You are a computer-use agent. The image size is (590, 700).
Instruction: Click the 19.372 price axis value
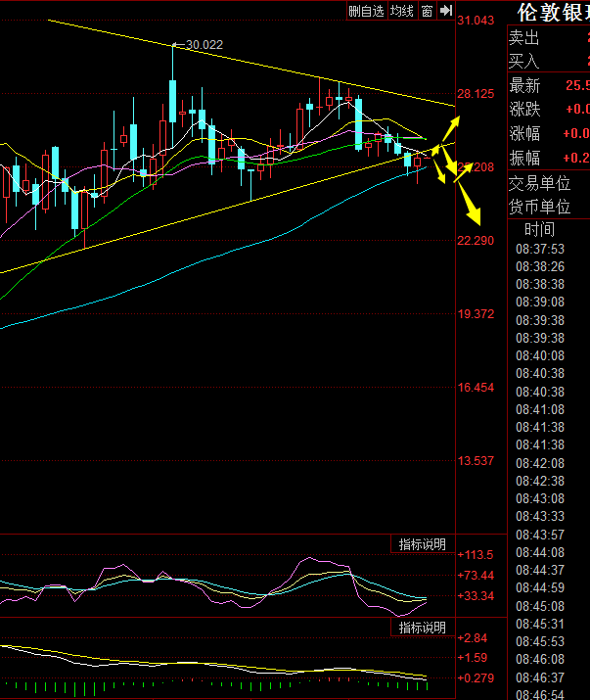476,314
